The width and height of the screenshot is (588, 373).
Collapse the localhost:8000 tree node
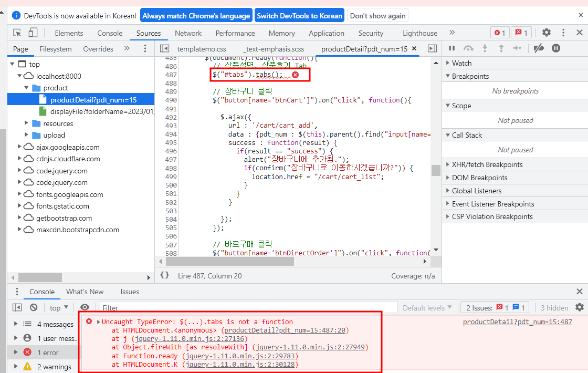tap(19, 76)
